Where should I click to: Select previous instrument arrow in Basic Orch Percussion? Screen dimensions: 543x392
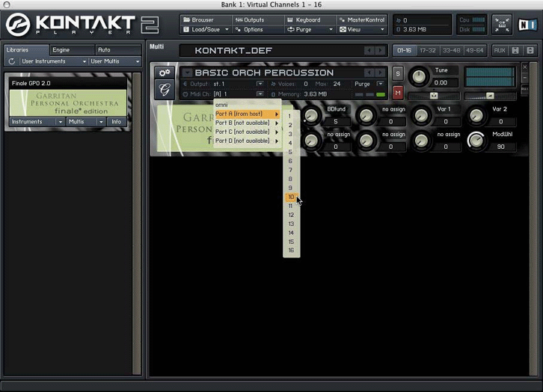(369, 73)
